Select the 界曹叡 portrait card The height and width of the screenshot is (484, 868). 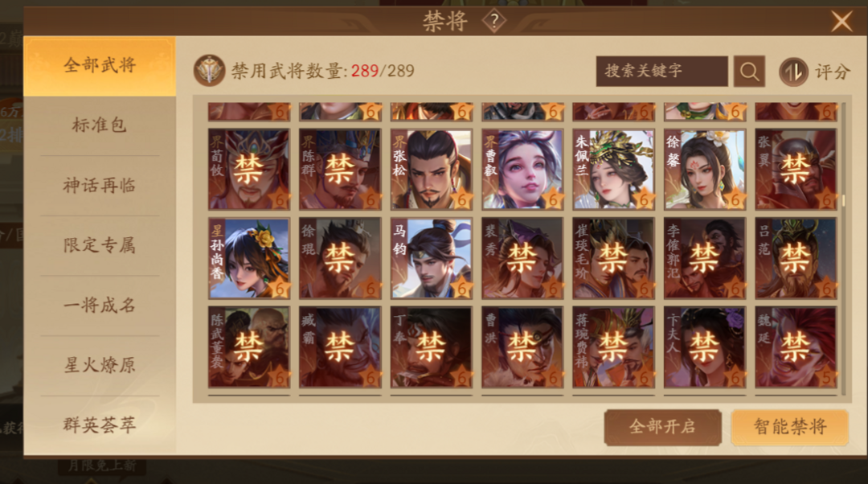tap(522, 170)
